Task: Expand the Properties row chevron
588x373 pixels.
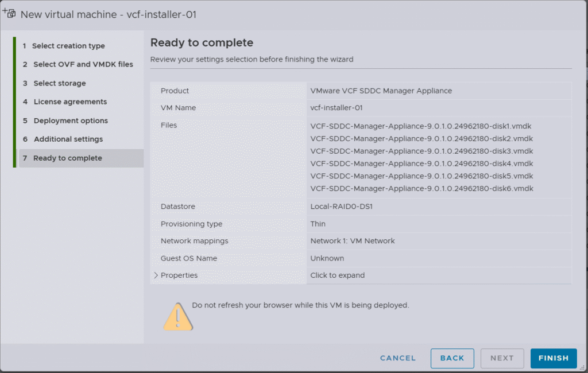Action: point(156,275)
